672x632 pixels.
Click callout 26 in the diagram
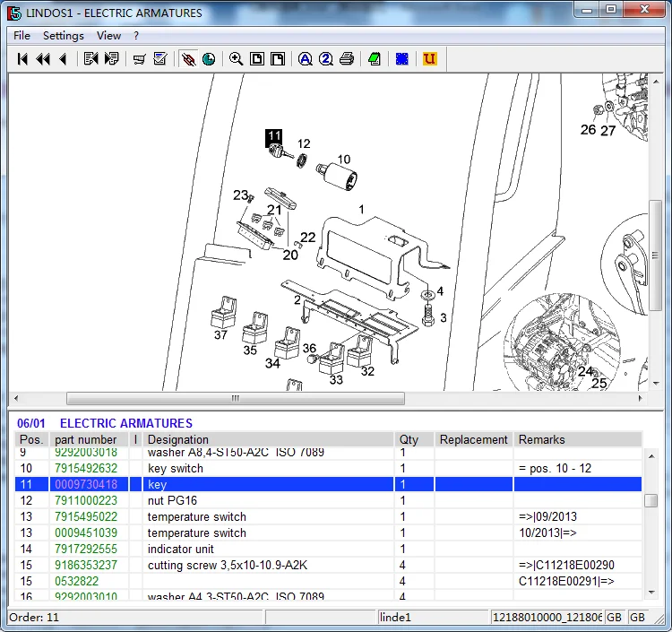[x=588, y=129]
